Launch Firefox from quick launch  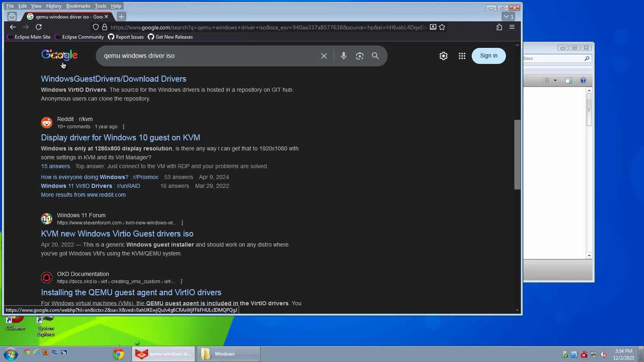(x=45, y=352)
